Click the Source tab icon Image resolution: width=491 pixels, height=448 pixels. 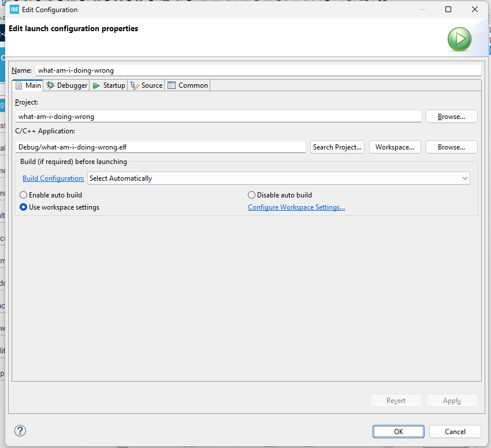(x=135, y=85)
